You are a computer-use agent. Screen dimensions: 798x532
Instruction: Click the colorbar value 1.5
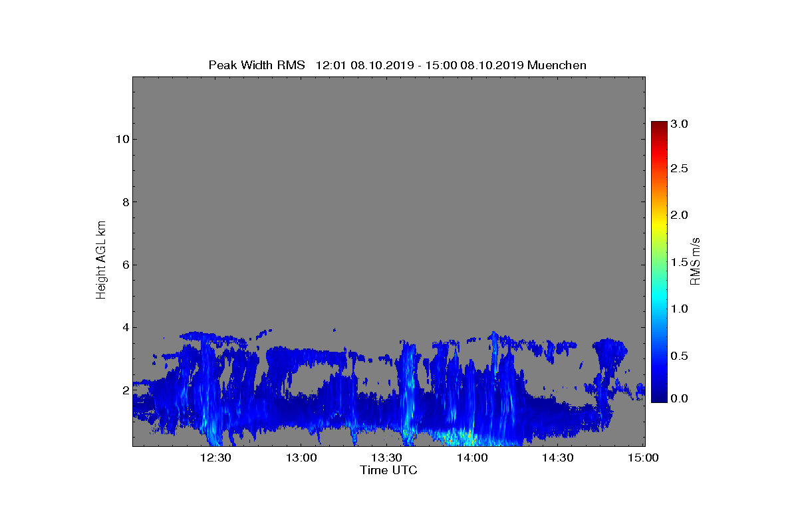(680, 263)
